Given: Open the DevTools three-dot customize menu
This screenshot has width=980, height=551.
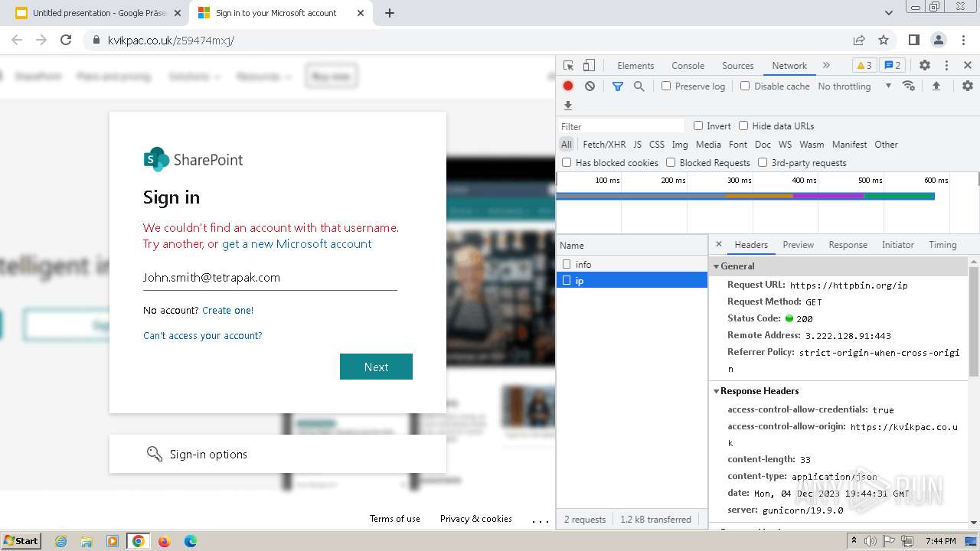Looking at the screenshot, I should pos(946,66).
